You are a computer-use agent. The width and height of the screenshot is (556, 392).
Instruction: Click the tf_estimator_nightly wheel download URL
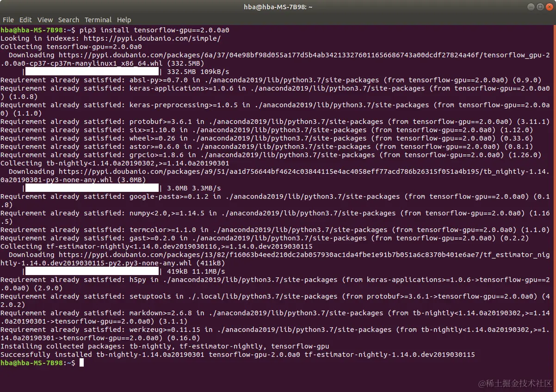275,259
